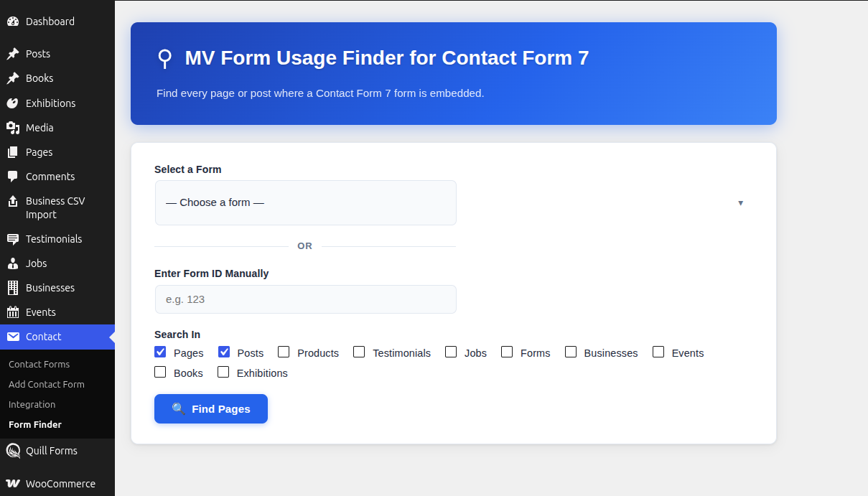Open the Business CSV Import menu item
868x496 pixels.
coord(57,208)
